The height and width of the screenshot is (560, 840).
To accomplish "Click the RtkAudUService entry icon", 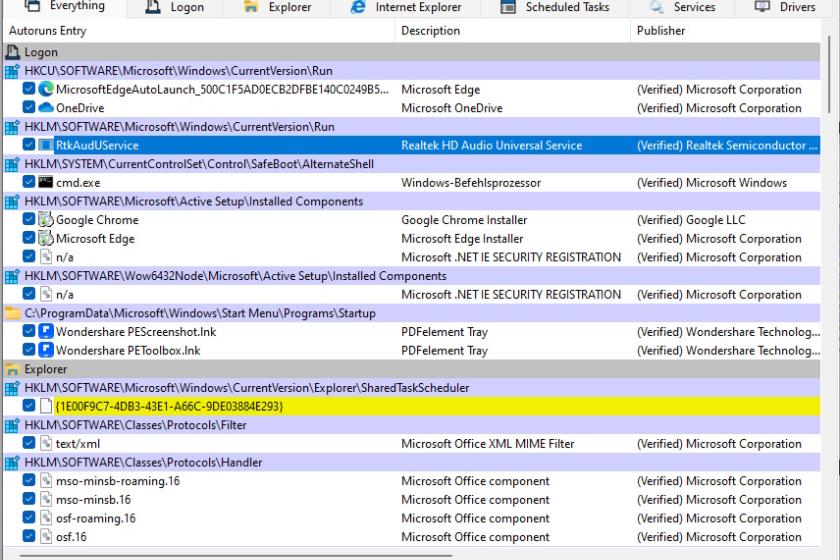I will (x=46, y=145).
